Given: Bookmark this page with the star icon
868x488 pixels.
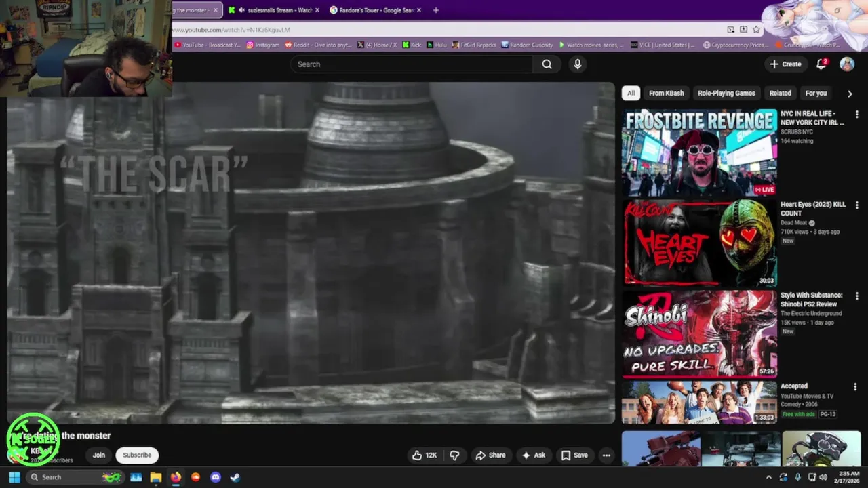Looking at the screenshot, I should (756, 30).
